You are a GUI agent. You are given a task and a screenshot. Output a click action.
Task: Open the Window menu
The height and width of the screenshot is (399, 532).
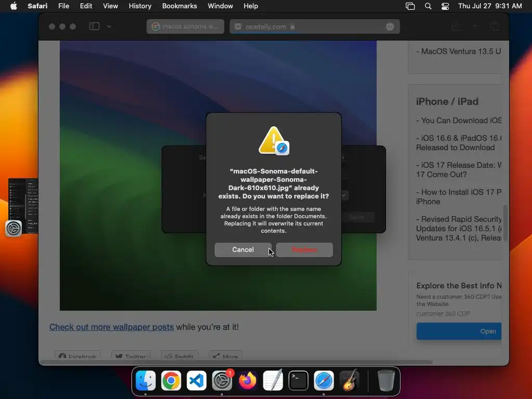coord(220,6)
